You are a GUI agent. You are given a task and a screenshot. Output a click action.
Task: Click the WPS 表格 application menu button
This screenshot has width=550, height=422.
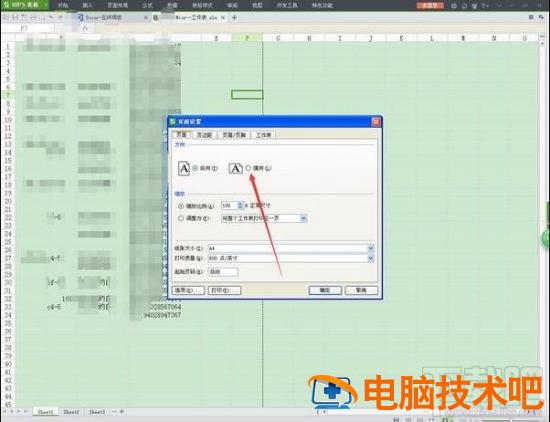click(x=25, y=5)
